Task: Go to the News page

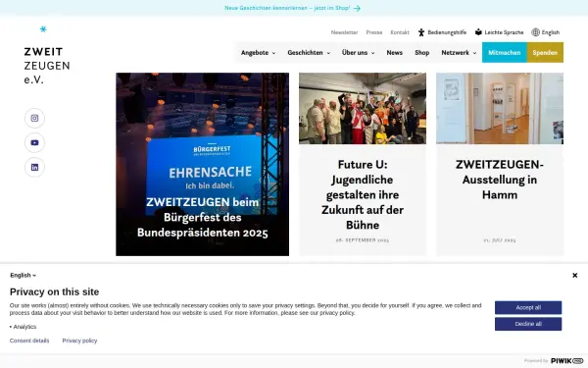Action: [395, 53]
